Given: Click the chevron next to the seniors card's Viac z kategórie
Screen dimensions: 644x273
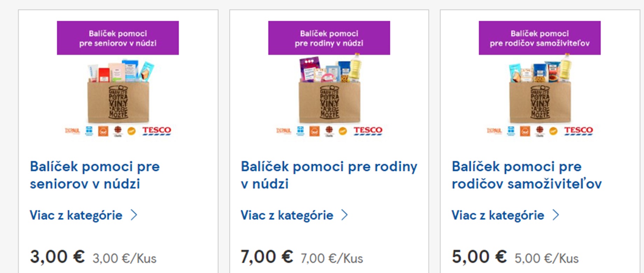Looking at the screenshot, I should (134, 215).
